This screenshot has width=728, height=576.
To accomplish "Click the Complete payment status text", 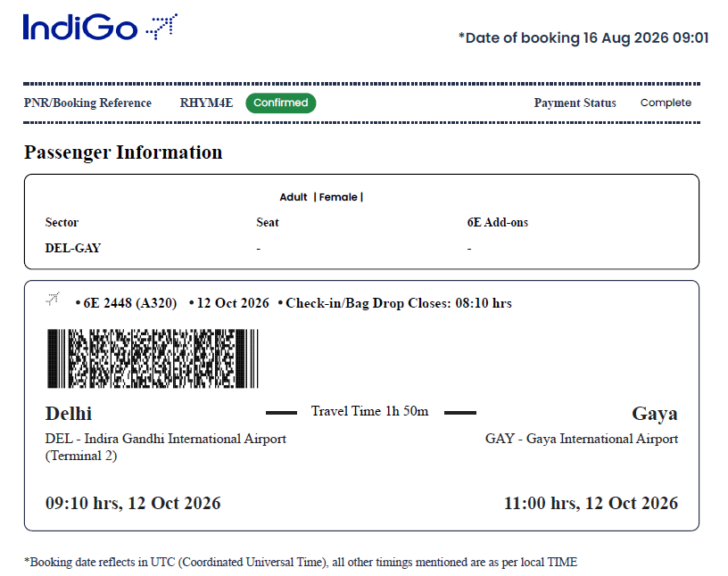I will 666,103.
